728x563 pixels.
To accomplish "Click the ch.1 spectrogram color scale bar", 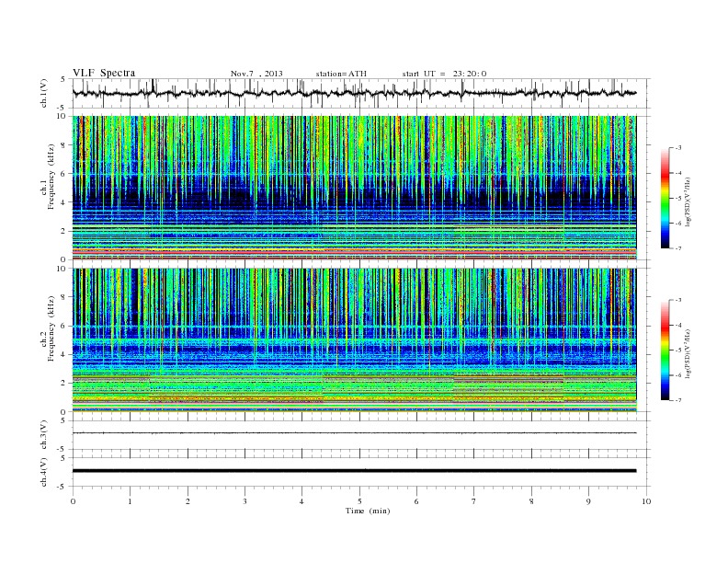I will pos(665,198).
